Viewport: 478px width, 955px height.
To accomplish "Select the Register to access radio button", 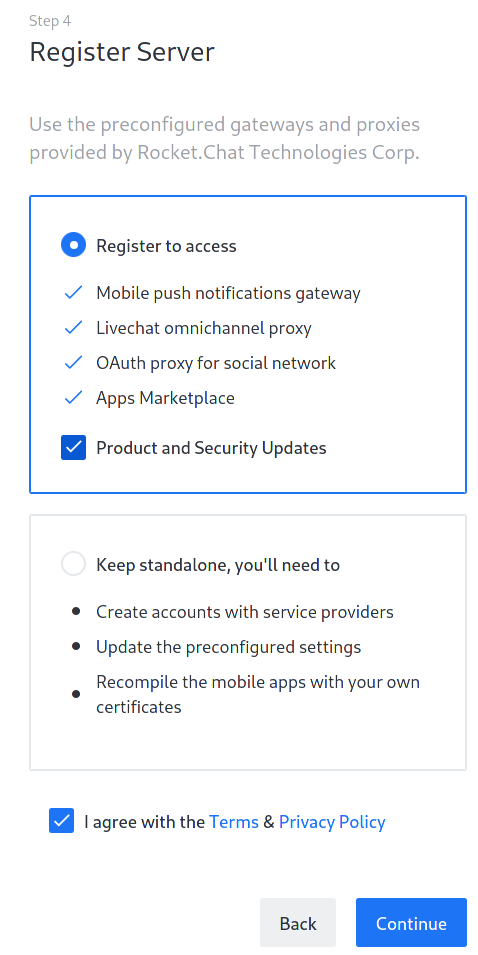I will [x=73, y=245].
